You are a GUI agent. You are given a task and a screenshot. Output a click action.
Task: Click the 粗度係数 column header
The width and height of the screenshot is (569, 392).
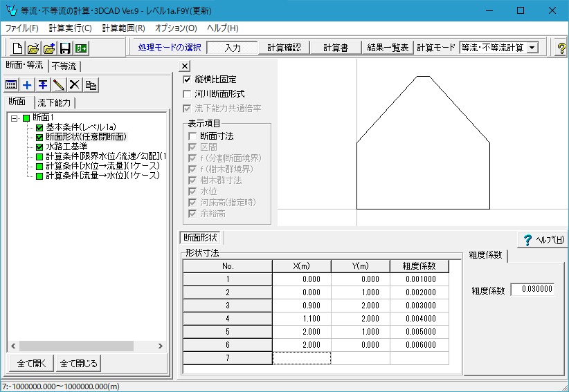pos(419,266)
